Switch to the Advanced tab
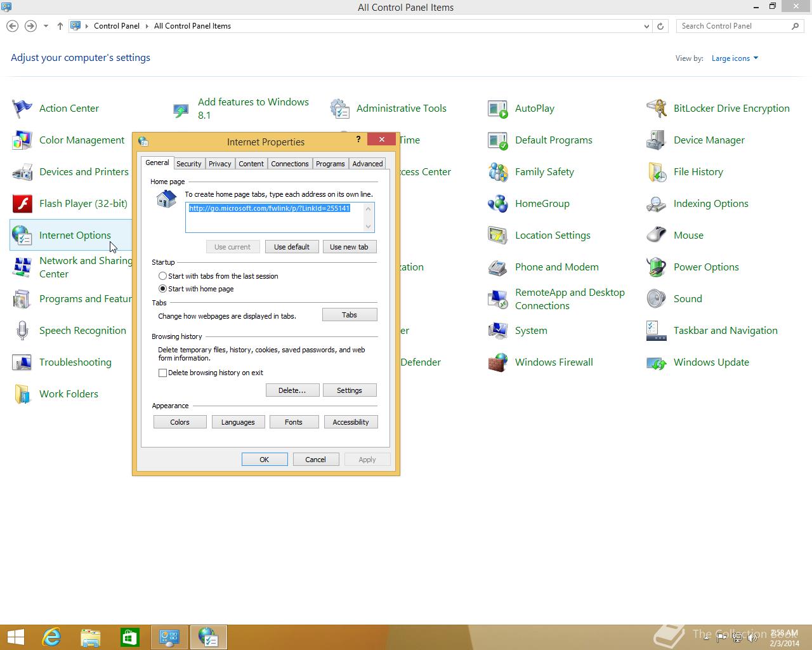Screen dimensions: 812x650 pyautogui.click(x=367, y=164)
